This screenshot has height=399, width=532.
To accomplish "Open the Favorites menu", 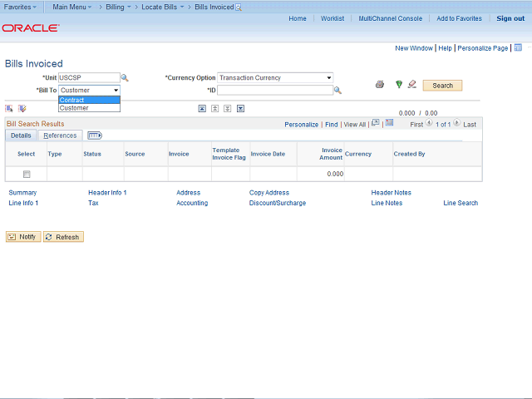I will 20,7.
